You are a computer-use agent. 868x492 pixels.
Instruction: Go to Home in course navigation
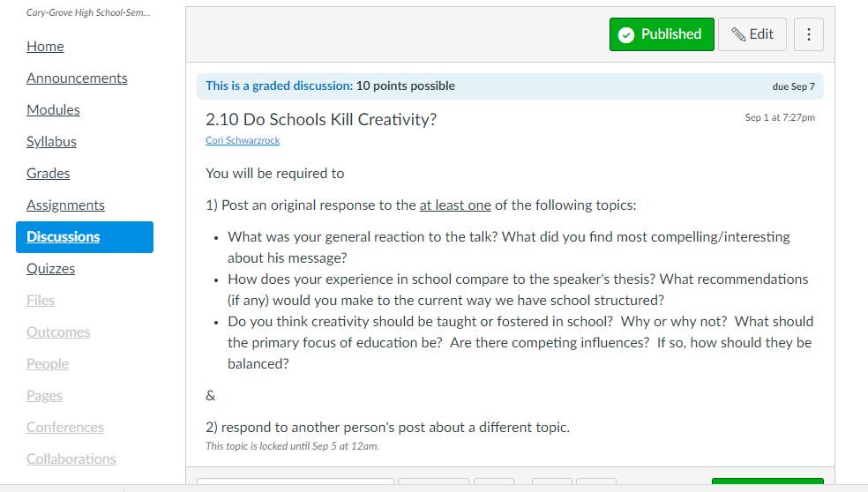pos(45,47)
